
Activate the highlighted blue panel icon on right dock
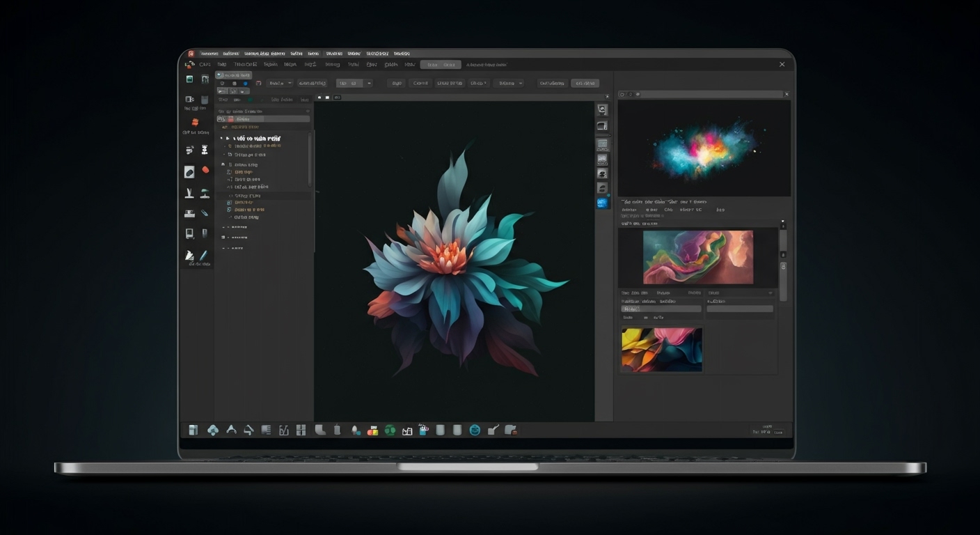coord(601,203)
